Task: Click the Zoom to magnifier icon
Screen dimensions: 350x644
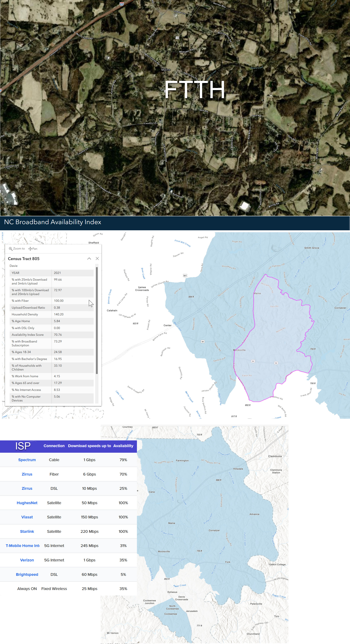Action: (11, 249)
